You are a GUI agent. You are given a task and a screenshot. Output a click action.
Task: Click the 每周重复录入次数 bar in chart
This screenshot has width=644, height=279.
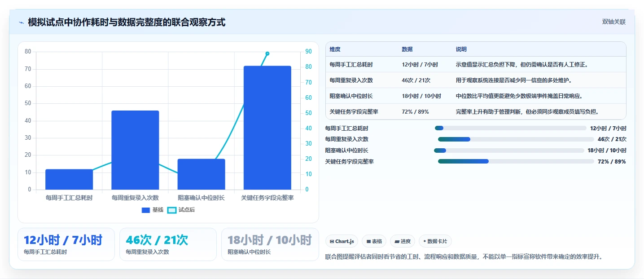(x=135, y=150)
